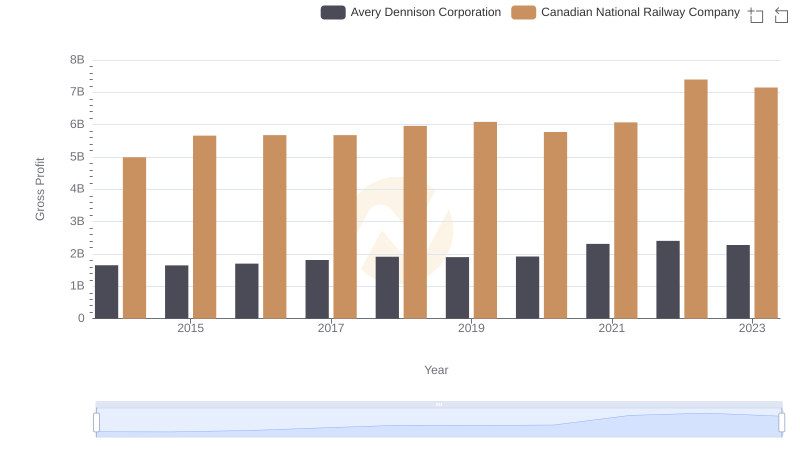Click the Canadian National Railway 2023 bar
800x461 pixels.
[x=766, y=203]
